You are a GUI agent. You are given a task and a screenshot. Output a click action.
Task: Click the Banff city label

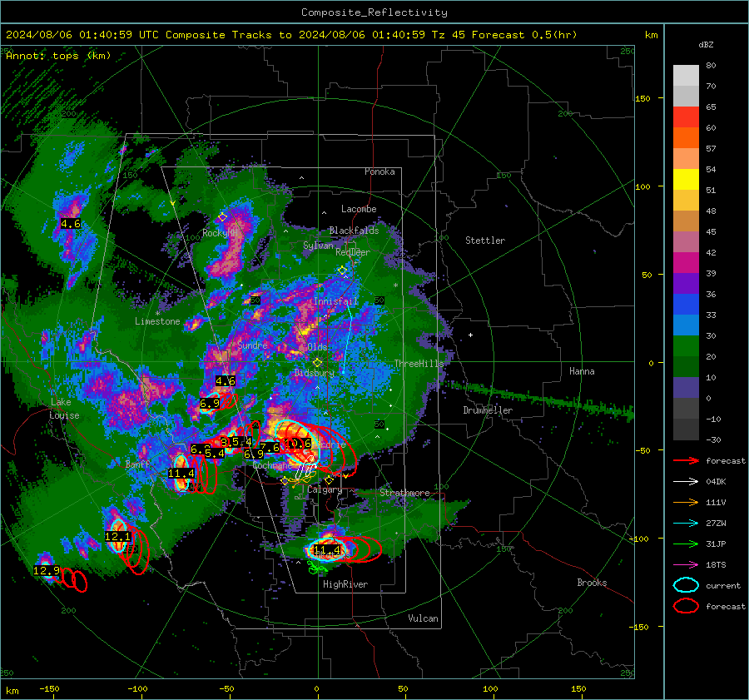[137, 464]
